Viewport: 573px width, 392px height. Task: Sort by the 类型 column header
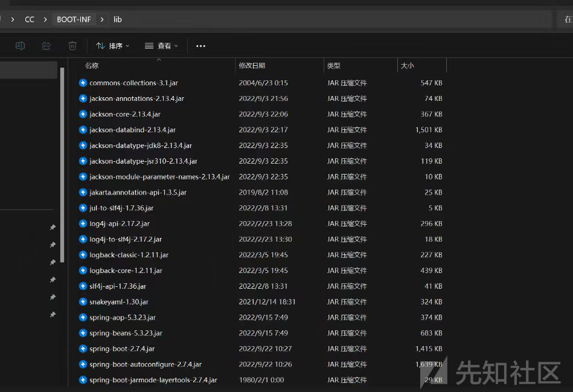[334, 65]
